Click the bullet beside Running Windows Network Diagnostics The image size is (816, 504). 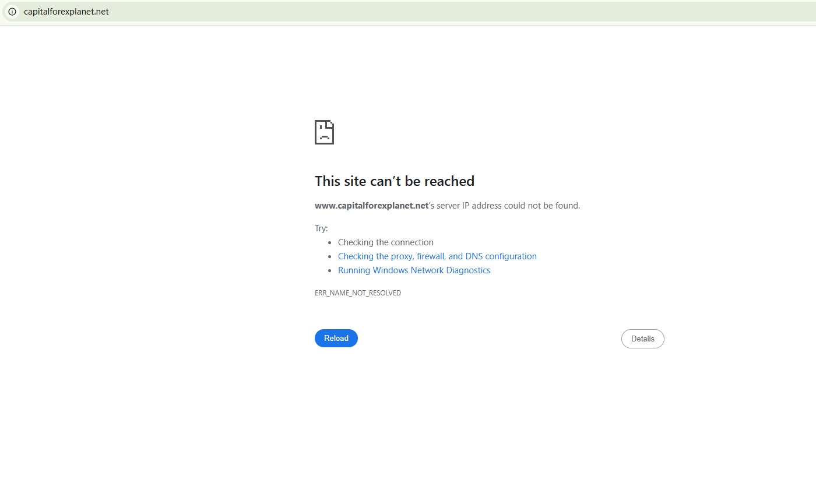coord(330,271)
